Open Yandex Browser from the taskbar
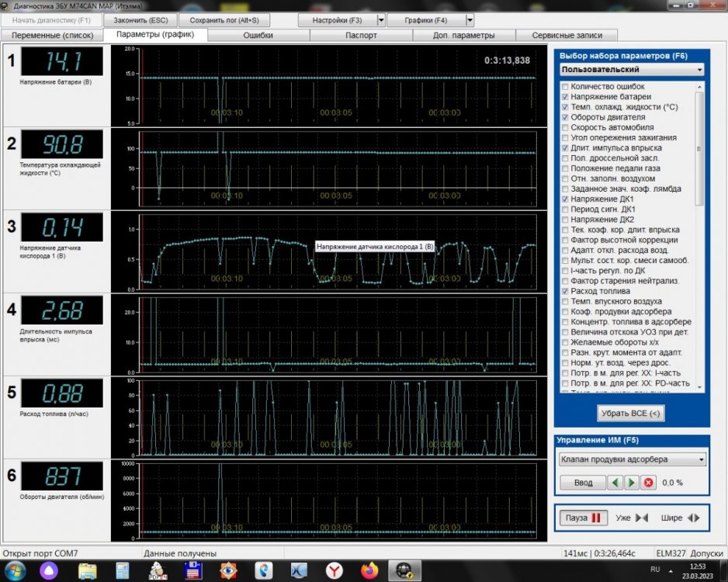The image size is (728, 582). (x=334, y=571)
